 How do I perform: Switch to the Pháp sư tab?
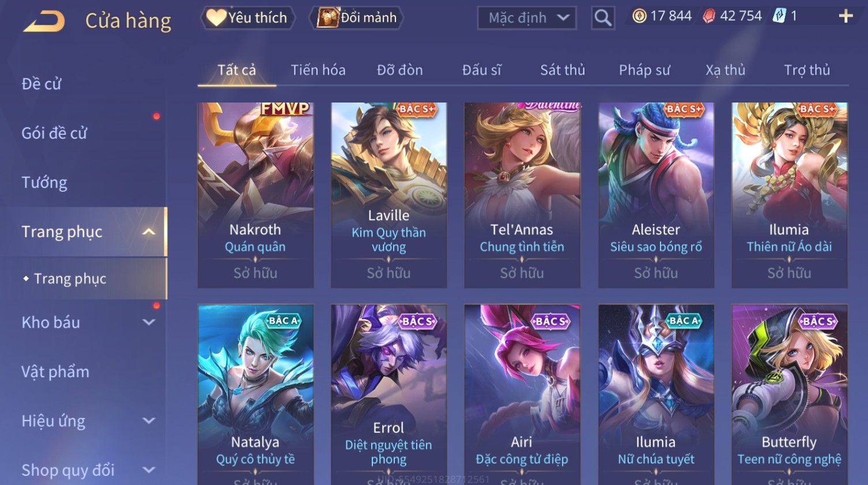[x=644, y=70]
